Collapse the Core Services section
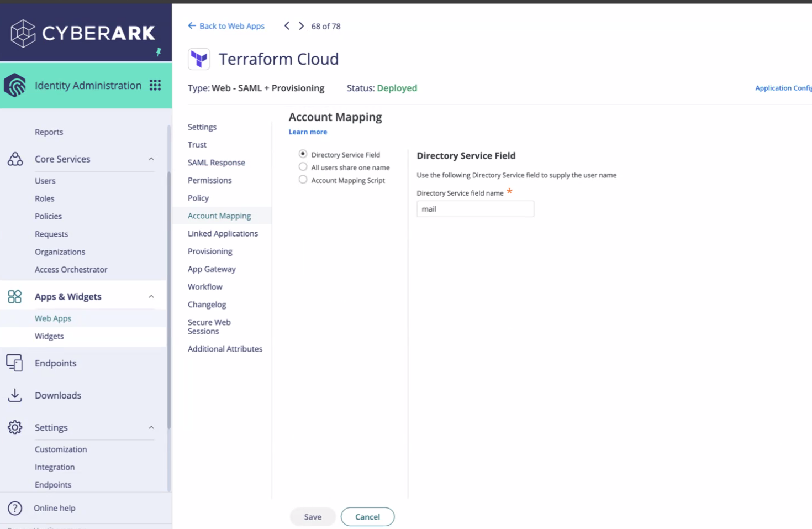 tap(151, 159)
